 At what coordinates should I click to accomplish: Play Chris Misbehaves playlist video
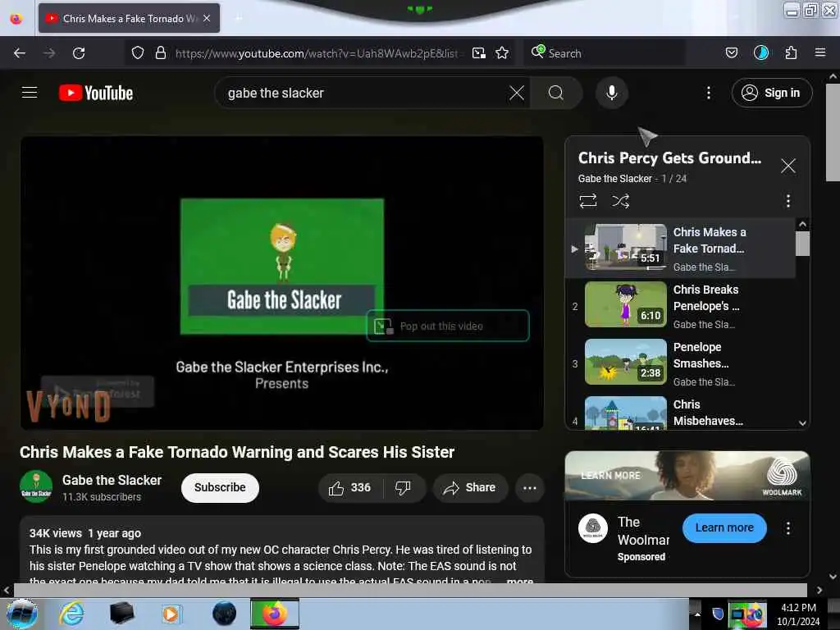(x=682, y=413)
